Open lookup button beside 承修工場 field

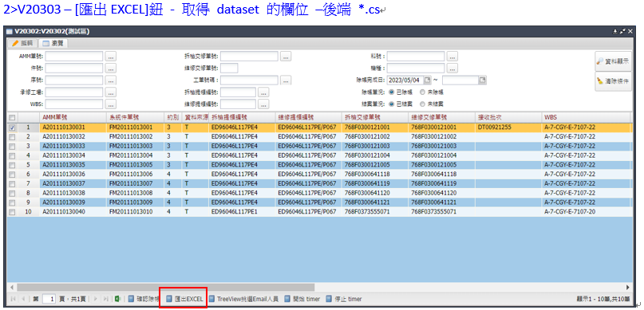pyautogui.click(x=110, y=92)
